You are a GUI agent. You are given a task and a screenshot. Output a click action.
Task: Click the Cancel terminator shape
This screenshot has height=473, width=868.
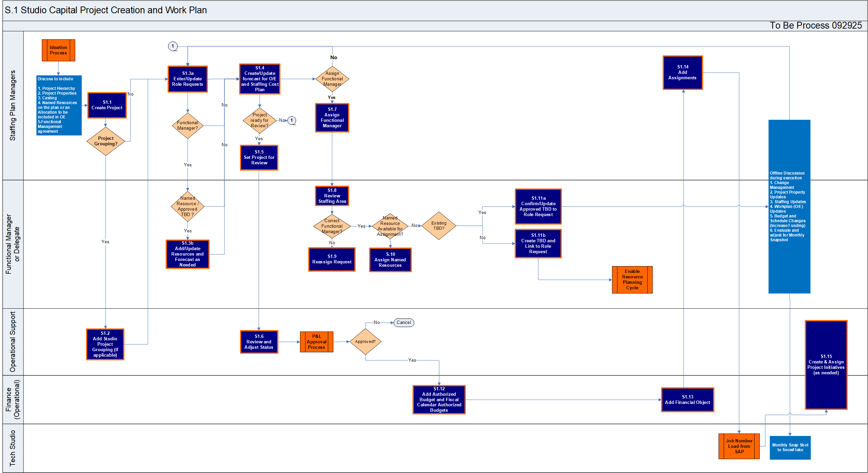click(404, 323)
